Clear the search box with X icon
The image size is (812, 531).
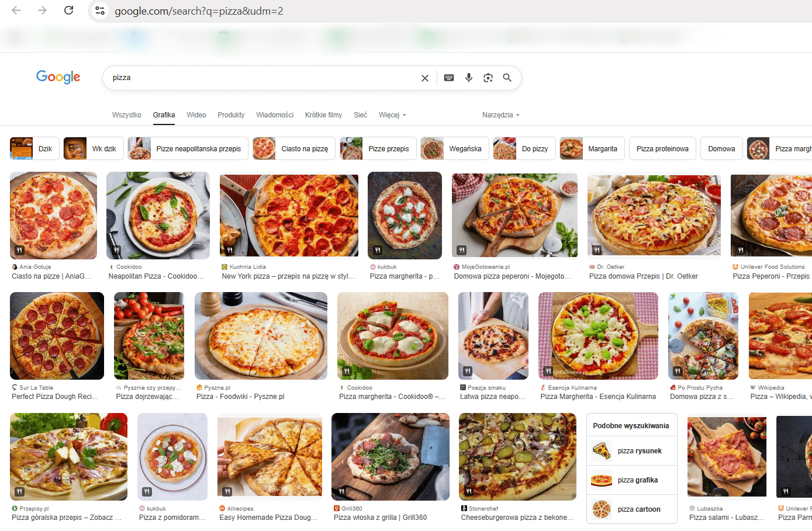pos(425,78)
